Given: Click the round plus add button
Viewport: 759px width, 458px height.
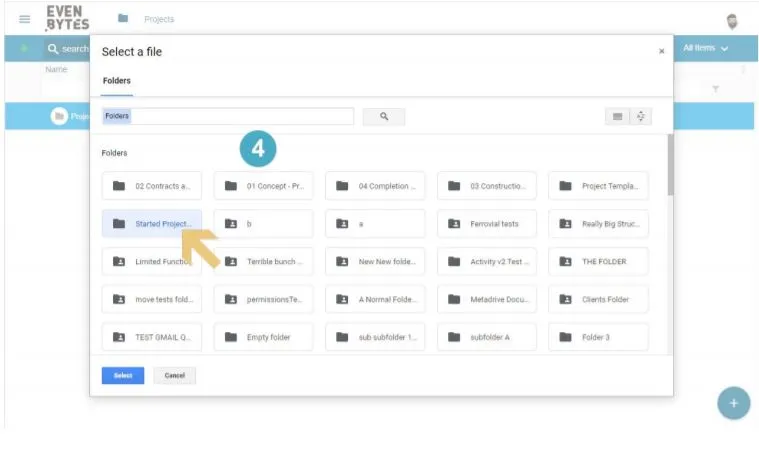Looking at the screenshot, I should click(x=733, y=403).
